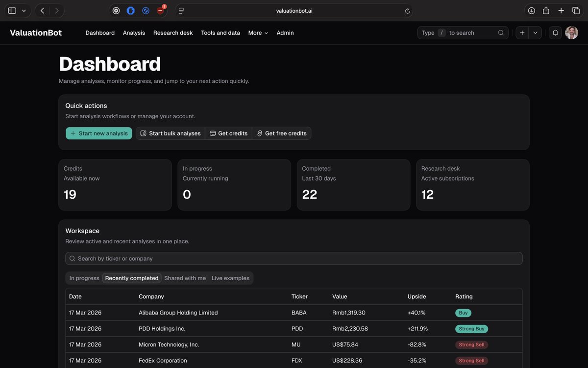Click the Type / to search field
588x368 pixels.
[x=463, y=33]
